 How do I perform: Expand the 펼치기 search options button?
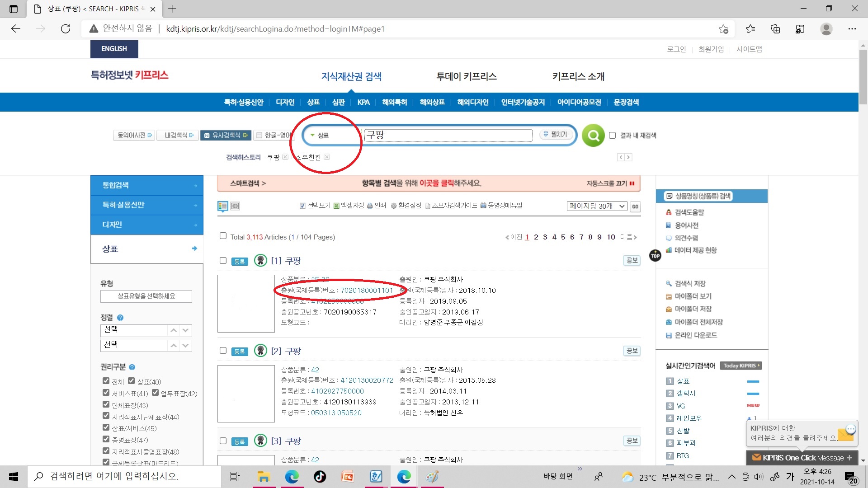[556, 135]
